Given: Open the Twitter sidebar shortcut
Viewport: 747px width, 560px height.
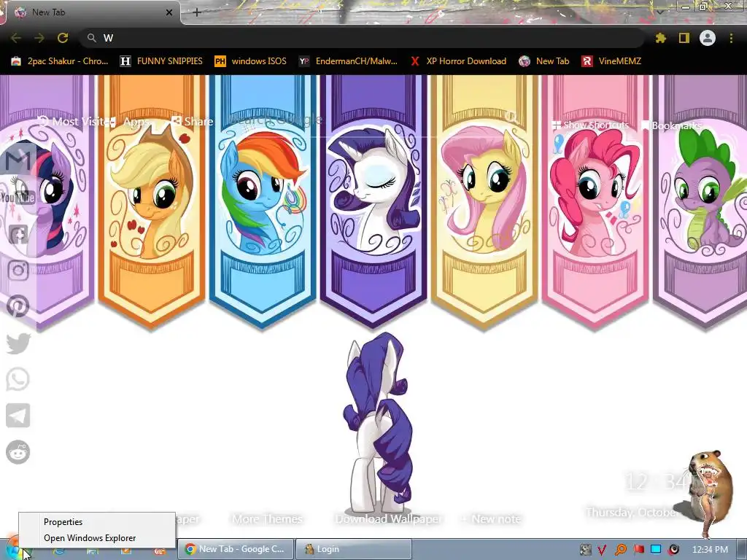Looking at the screenshot, I should point(18,343).
